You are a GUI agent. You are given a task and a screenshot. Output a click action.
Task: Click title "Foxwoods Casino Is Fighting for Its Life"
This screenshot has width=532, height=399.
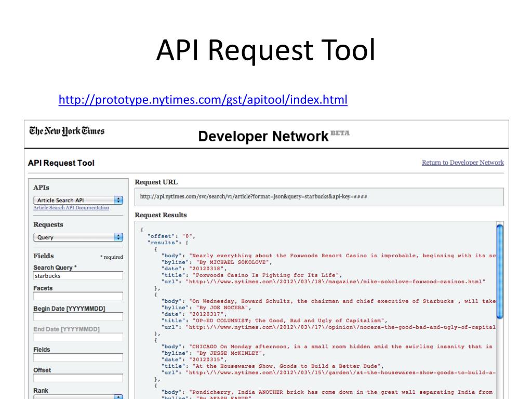point(251,275)
